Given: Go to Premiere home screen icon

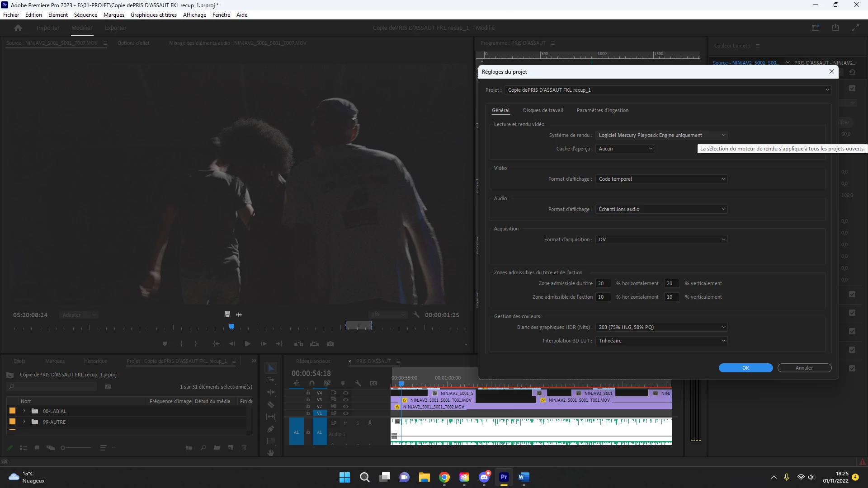Looking at the screenshot, I should pyautogui.click(x=18, y=28).
